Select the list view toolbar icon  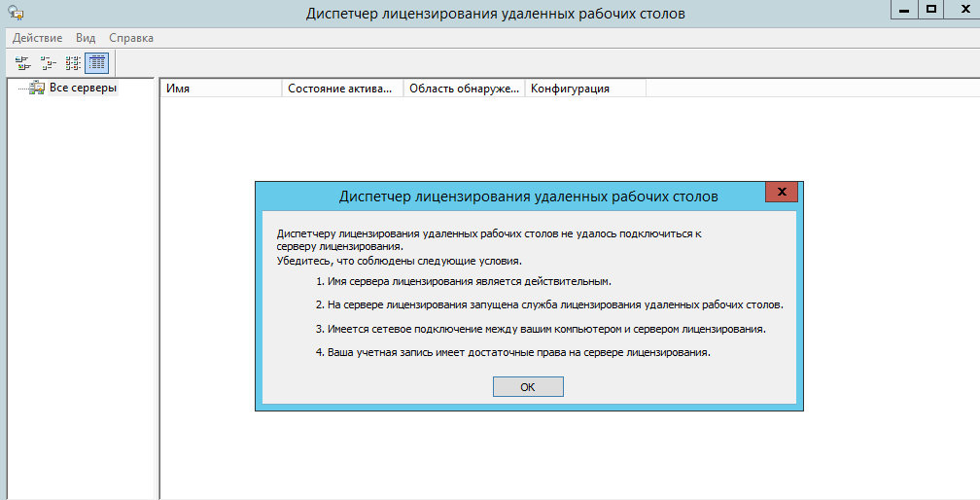pyautogui.click(x=73, y=63)
